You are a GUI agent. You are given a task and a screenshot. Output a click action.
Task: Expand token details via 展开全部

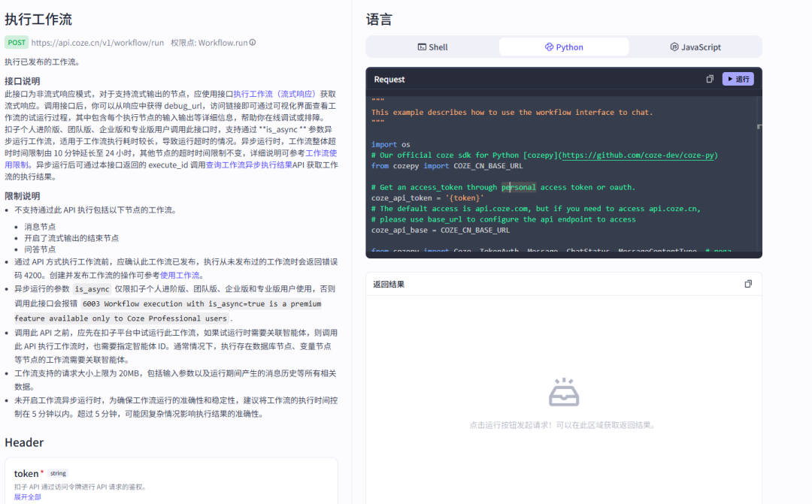coord(28,496)
